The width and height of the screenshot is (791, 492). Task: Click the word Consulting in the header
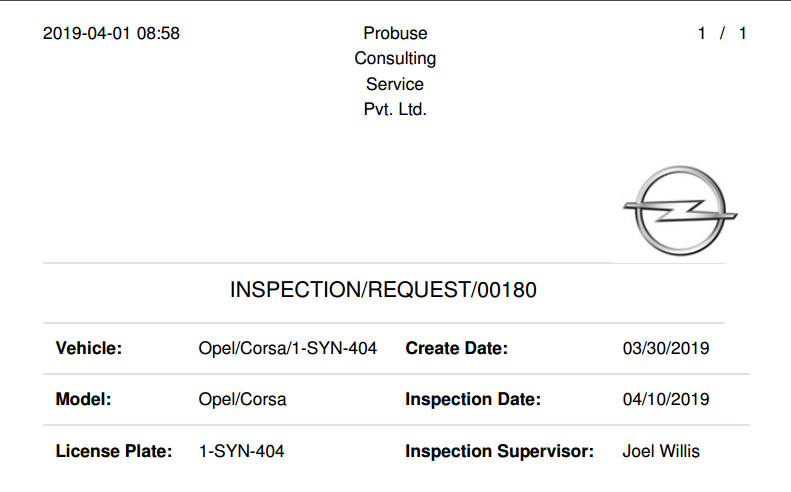[395, 59]
